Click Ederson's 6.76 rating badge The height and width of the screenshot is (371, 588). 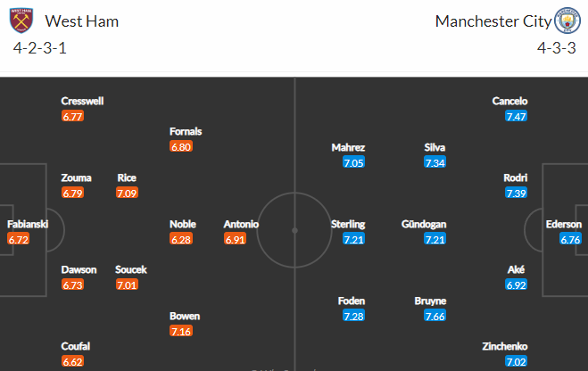coord(570,239)
